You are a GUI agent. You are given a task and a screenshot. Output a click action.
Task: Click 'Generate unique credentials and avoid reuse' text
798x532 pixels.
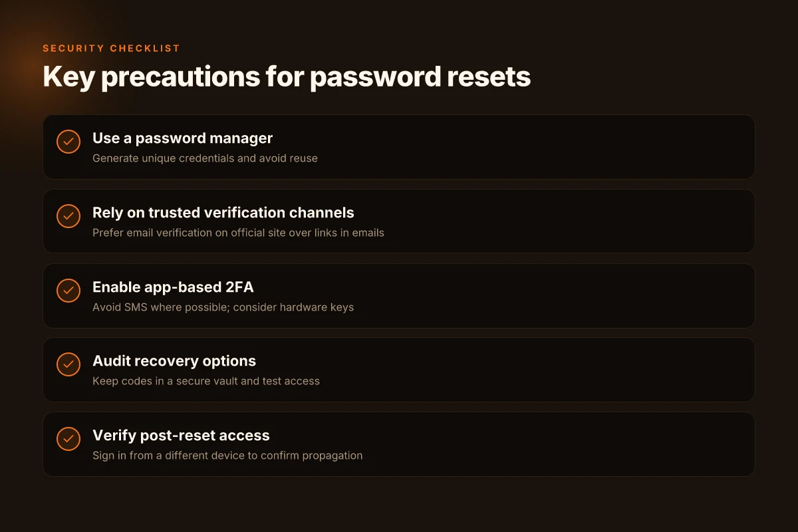205,158
